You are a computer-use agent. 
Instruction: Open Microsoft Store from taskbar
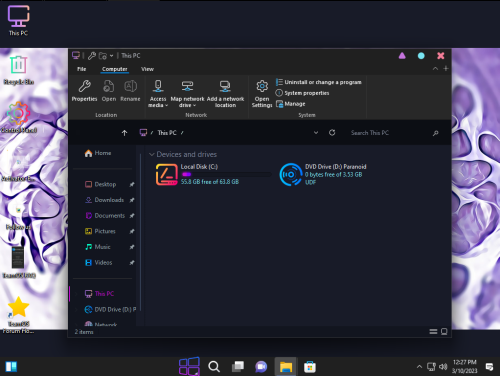point(310,367)
